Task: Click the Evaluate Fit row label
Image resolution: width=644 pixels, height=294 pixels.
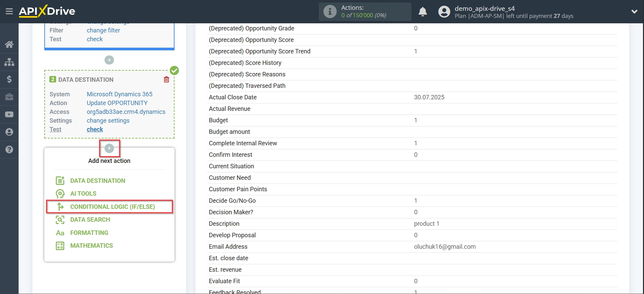Action: [224, 281]
